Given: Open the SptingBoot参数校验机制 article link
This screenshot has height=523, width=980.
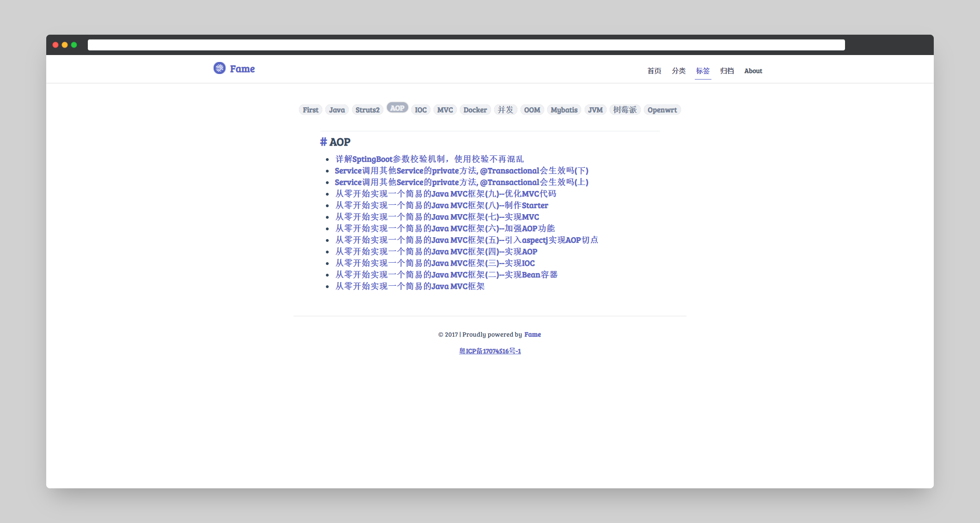Looking at the screenshot, I should click(429, 159).
